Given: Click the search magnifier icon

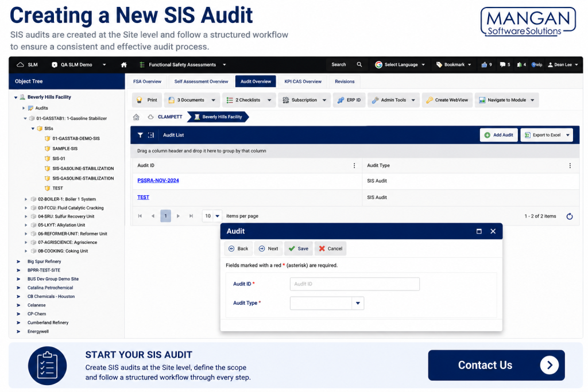Looking at the screenshot, I should point(359,64).
